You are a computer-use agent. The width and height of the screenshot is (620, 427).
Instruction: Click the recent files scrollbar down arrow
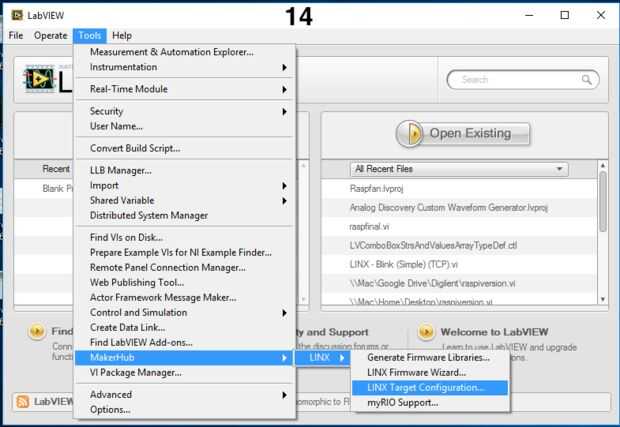[x=603, y=299]
